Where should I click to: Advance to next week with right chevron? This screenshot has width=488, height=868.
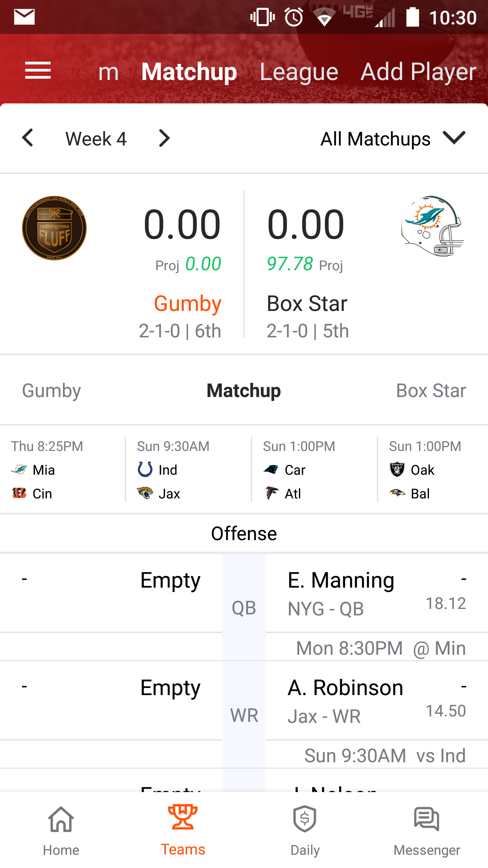click(x=164, y=138)
